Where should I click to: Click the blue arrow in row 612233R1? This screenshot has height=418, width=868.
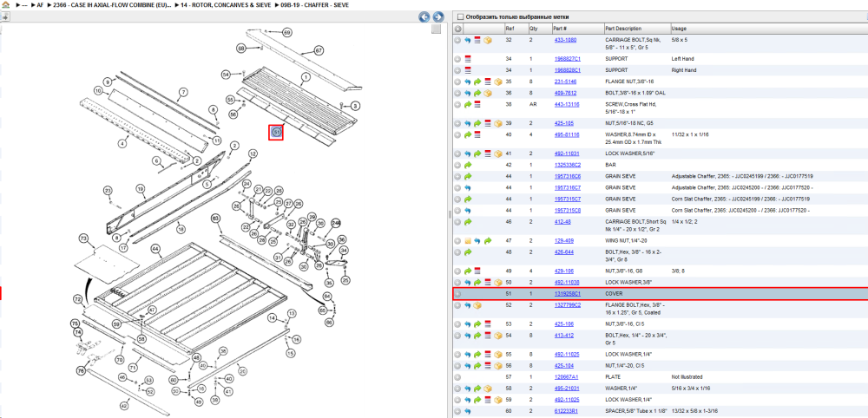click(468, 411)
